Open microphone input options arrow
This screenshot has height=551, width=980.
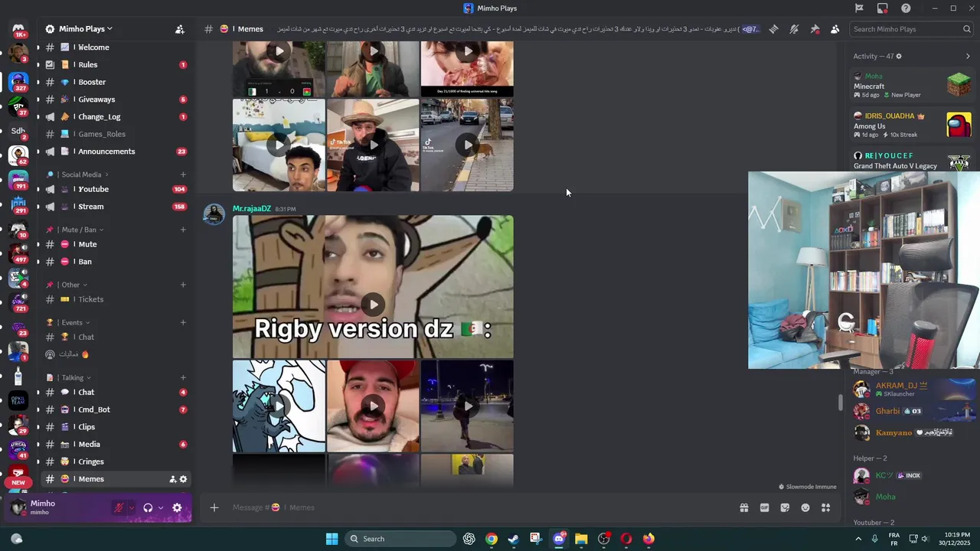(132, 507)
